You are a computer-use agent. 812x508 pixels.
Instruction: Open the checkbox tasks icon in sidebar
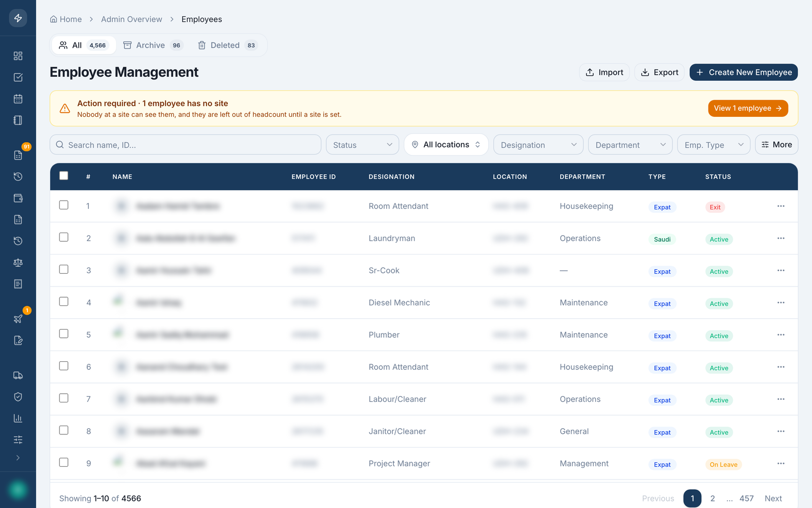pyautogui.click(x=18, y=77)
